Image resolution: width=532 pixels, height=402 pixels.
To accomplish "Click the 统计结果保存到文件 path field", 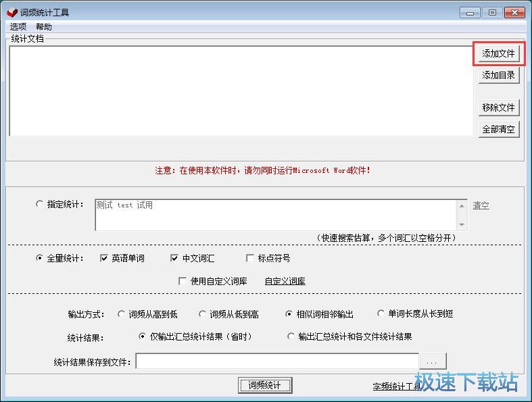I will pos(277,361).
